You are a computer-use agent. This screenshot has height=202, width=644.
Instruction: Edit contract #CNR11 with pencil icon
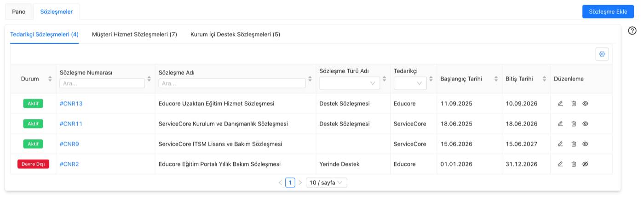coord(560,124)
